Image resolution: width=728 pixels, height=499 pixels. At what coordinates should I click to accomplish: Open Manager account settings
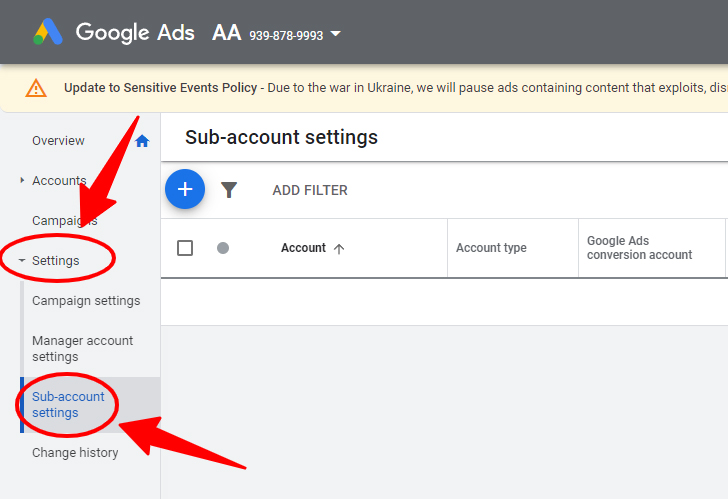pos(83,349)
